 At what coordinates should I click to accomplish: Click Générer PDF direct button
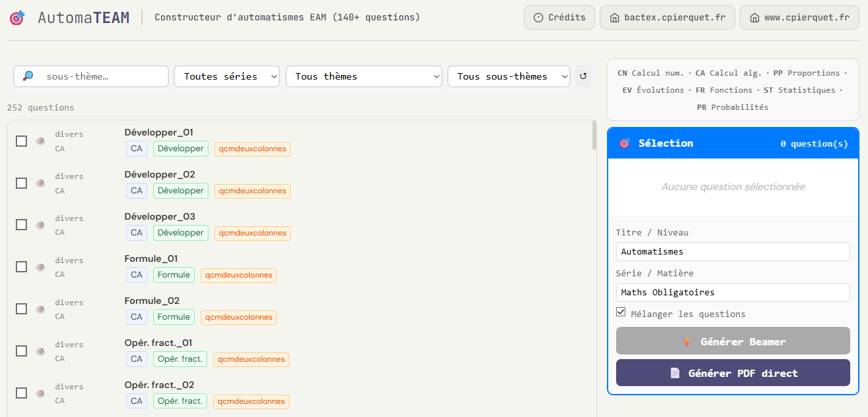(733, 373)
